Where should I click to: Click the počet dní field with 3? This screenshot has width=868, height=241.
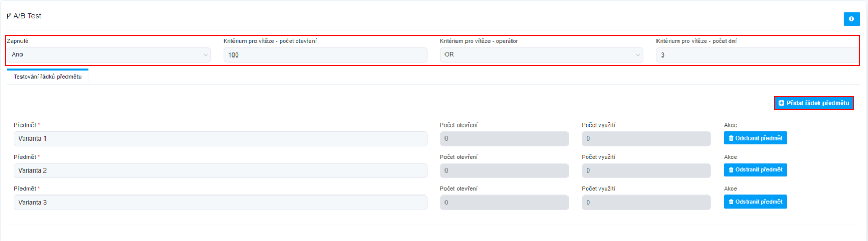pyautogui.click(x=758, y=55)
